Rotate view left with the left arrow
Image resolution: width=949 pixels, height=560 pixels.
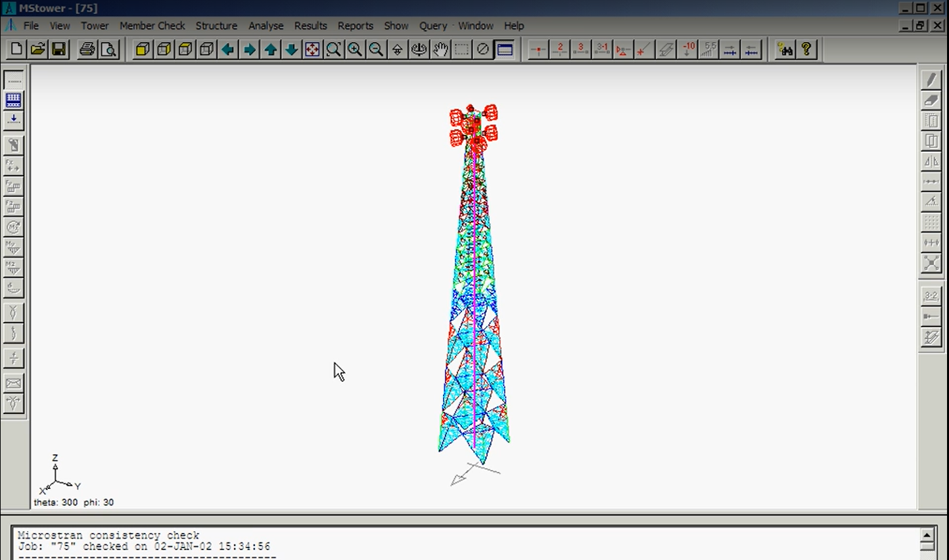coord(228,49)
